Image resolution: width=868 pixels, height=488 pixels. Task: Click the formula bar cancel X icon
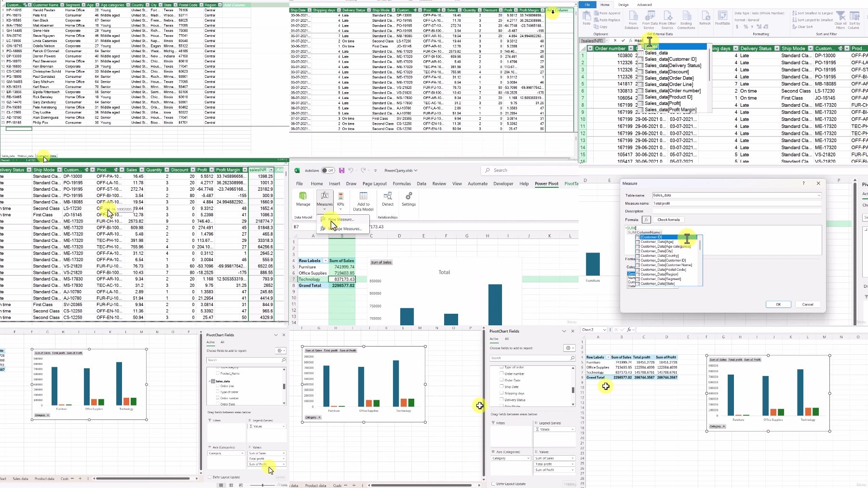(614, 41)
